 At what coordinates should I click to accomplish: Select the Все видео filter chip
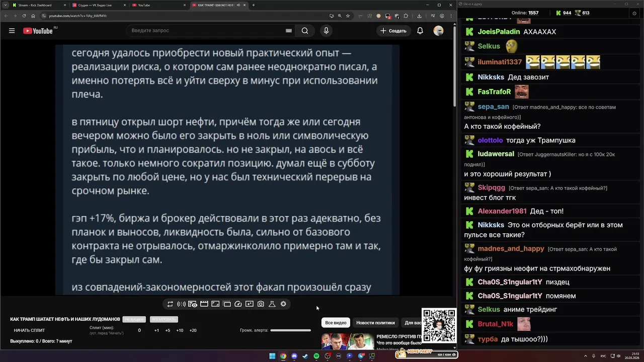pyautogui.click(x=336, y=323)
